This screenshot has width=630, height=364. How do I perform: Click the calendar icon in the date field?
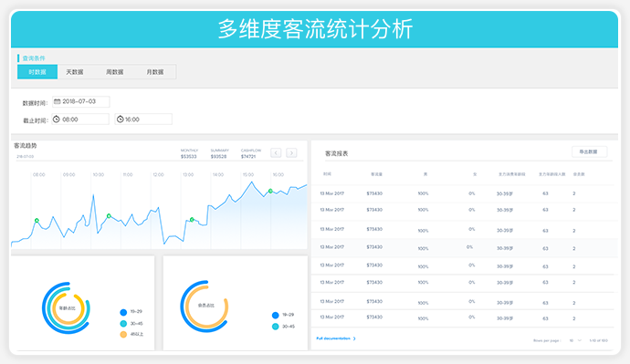[x=57, y=101]
